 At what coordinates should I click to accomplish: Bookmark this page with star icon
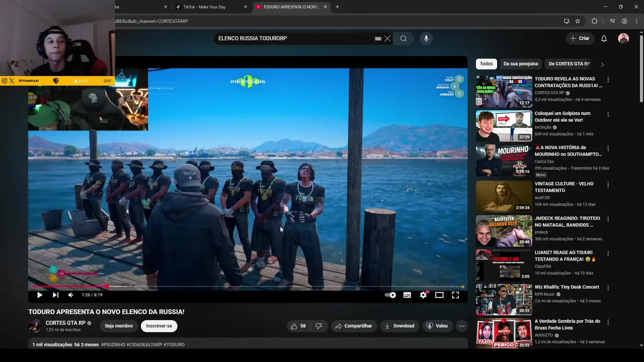578,21
